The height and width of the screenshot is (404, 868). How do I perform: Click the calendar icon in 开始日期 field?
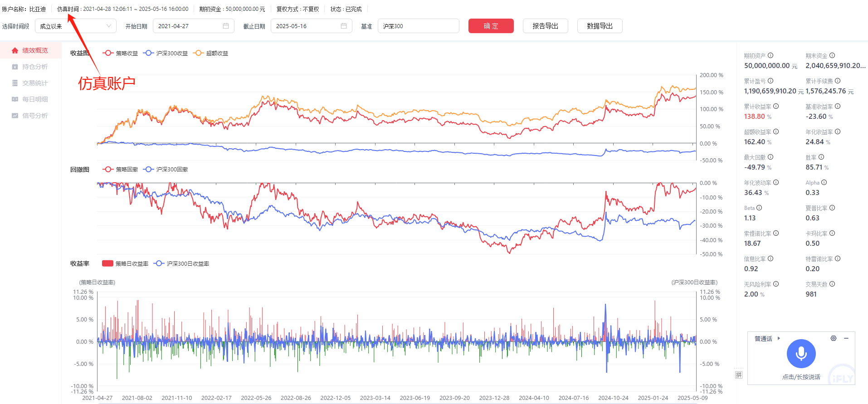pos(226,26)
